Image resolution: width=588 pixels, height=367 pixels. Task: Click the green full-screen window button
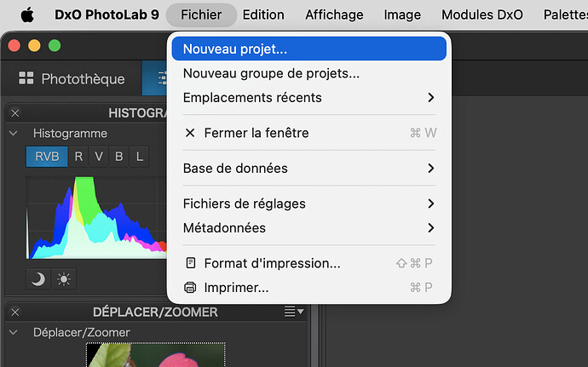click(x=55, y=46)
